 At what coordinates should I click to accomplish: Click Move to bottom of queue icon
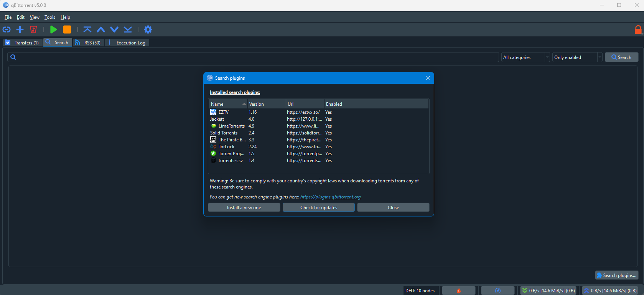pos(128,29)
